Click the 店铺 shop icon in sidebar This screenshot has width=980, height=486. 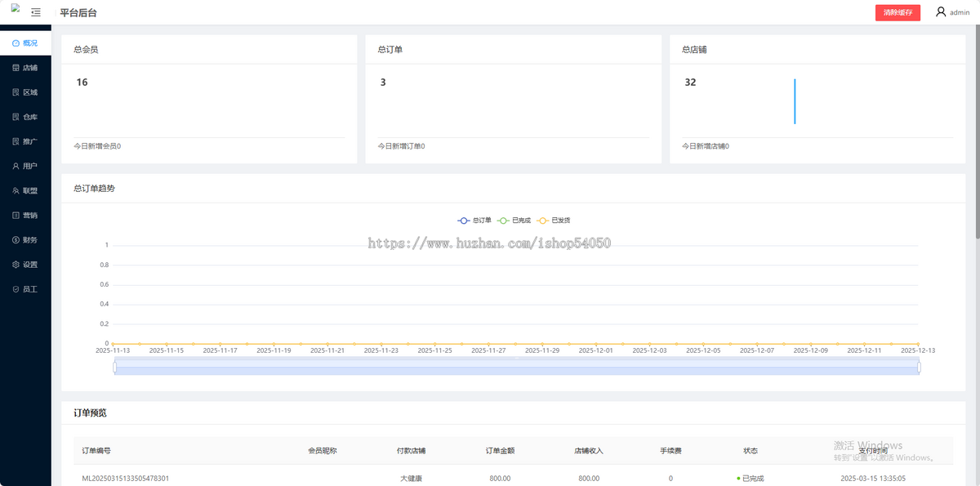16,68
